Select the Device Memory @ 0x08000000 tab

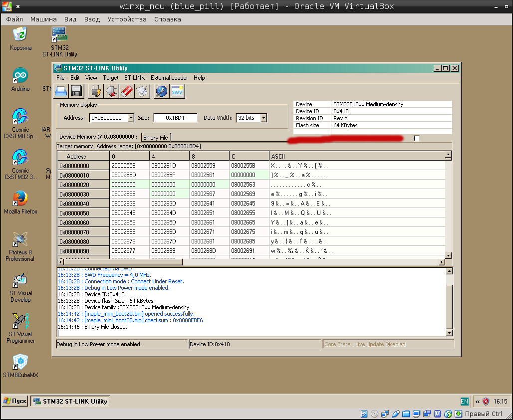coord(98,137)
